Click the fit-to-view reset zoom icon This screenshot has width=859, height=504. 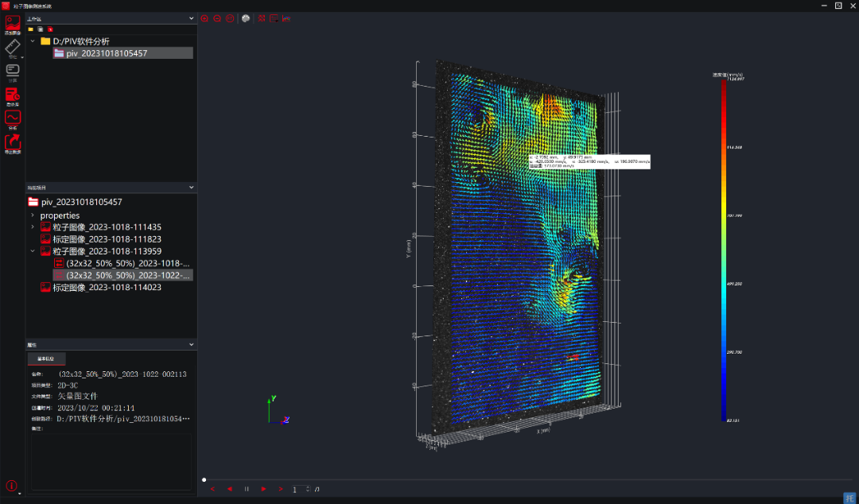click(230, 18)
